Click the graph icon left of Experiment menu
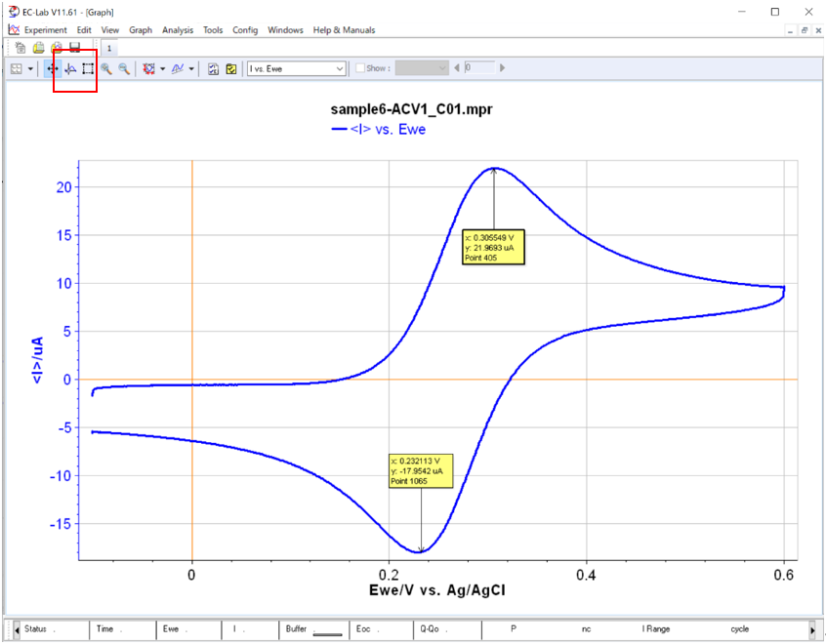Image resolution: width=826 pixels, height=644 pixels. 14,30
